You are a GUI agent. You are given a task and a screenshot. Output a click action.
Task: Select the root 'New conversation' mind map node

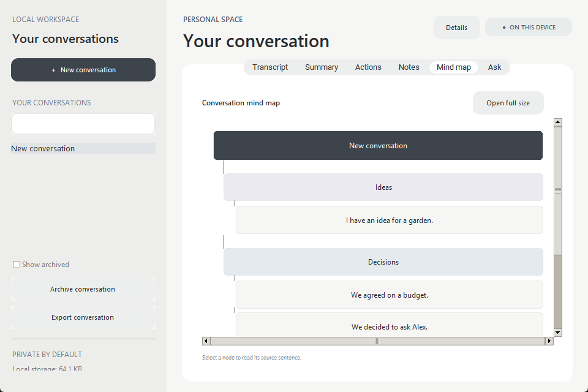tap(378, 146)
